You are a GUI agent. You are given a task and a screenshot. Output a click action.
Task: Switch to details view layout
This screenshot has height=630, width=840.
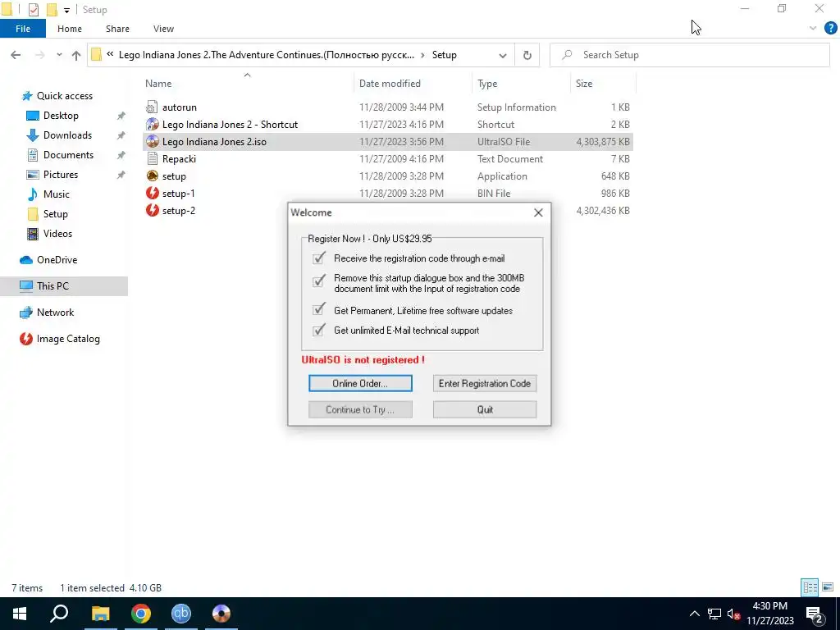pyautogui.click(x=810, y=587)
